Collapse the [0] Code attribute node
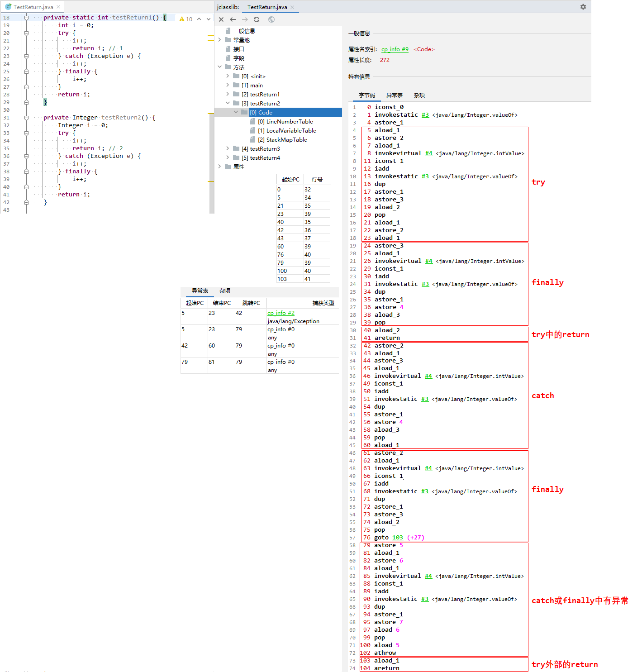 coord(236,112)
